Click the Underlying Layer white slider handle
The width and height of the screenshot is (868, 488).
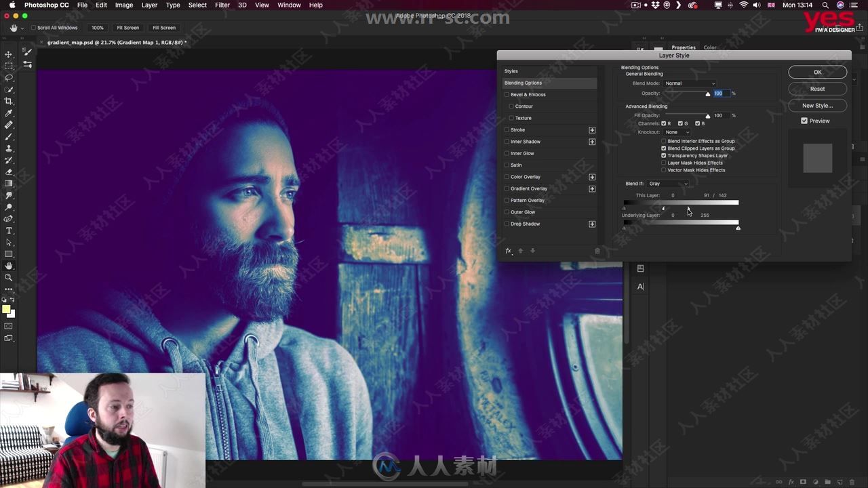point(738,228)
